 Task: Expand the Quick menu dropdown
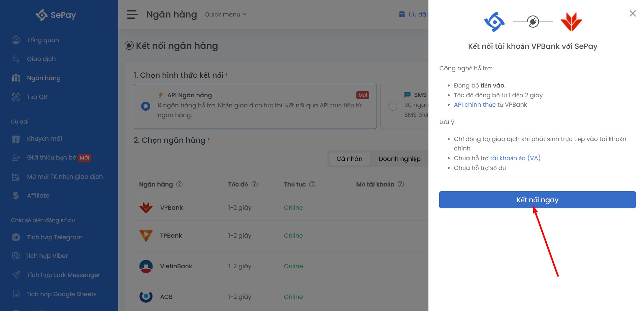tap(225, 14)
